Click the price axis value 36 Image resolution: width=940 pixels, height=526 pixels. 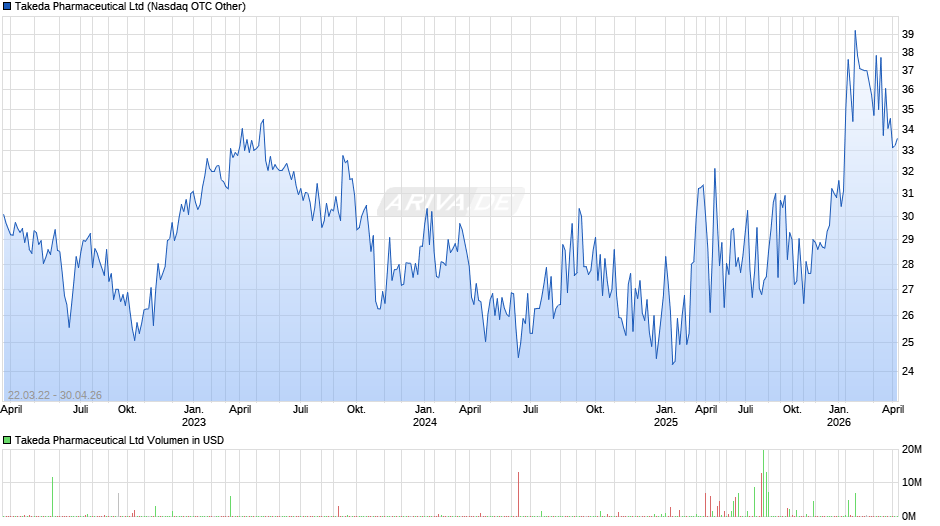908,89
